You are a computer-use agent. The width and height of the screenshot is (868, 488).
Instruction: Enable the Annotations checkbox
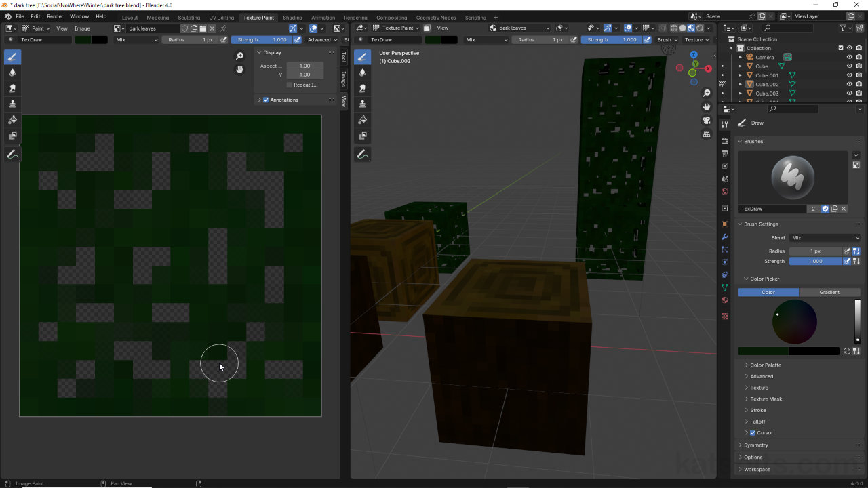[x=266, y=100]
